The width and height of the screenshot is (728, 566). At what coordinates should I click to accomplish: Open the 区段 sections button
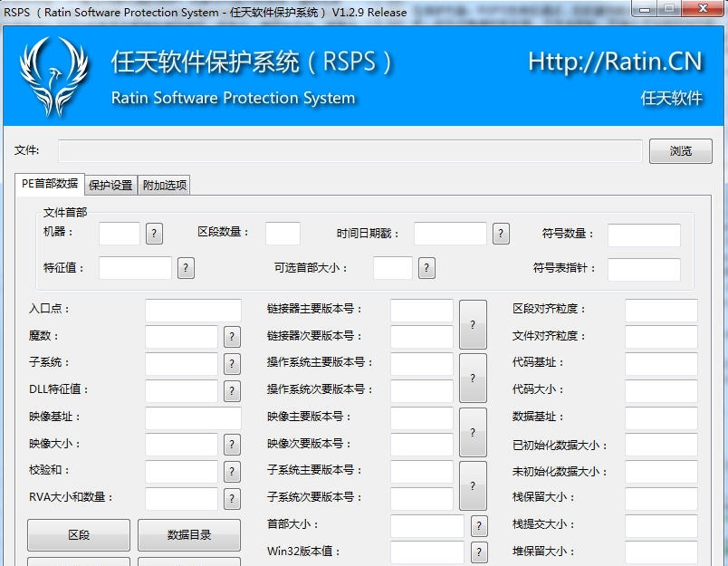(x=79, y=535)
